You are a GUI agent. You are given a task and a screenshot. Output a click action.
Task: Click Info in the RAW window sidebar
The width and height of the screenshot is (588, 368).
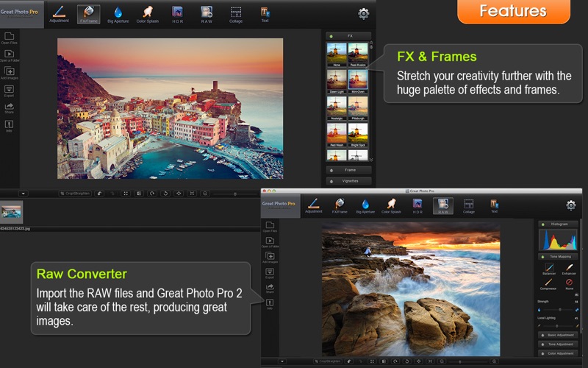270,304
